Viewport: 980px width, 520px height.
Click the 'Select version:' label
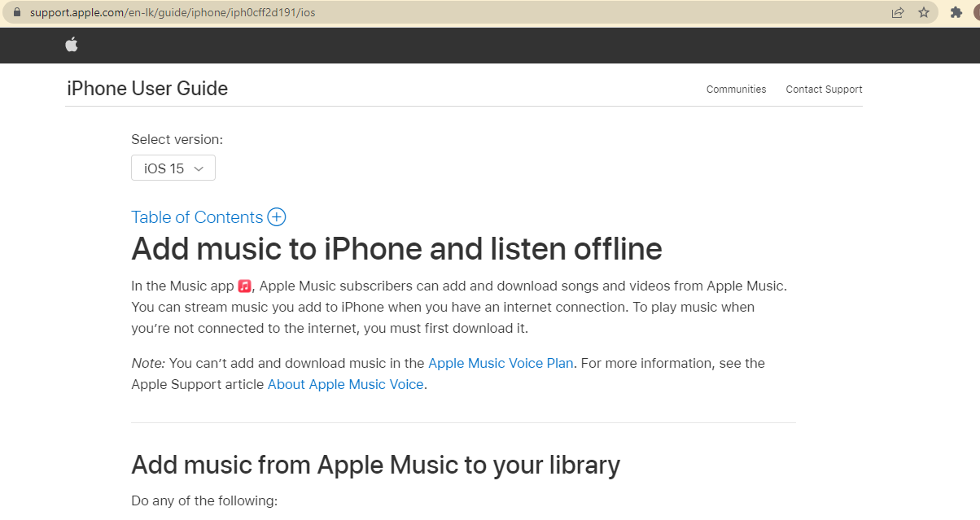[177, 139]
